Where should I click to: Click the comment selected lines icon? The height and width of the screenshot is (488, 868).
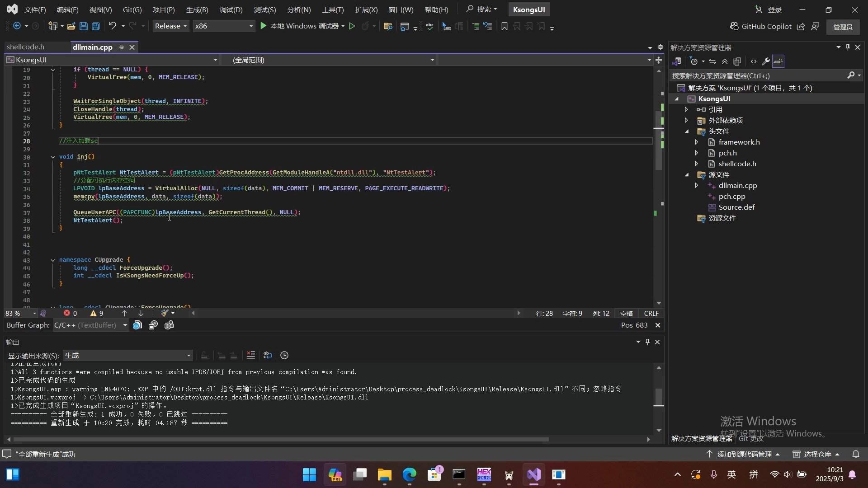476,26
